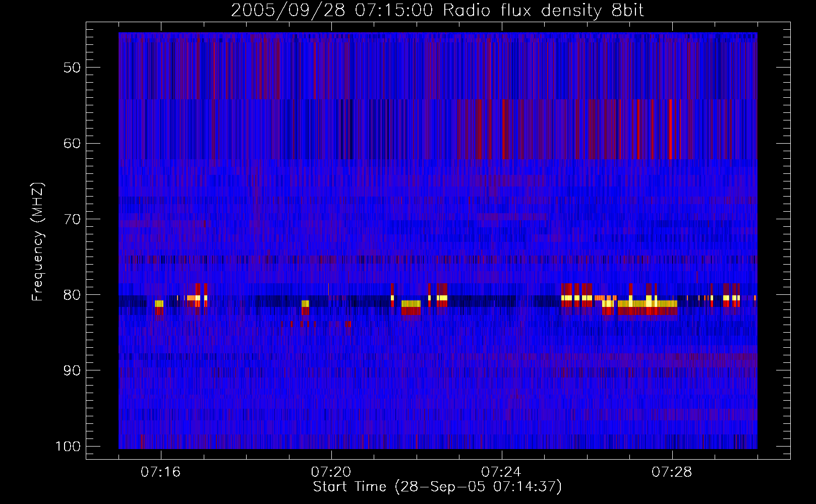Click the '80' frequency tick label
This screenshot has height=504, width=816.
pyautogui.click(x=72, y=295)
